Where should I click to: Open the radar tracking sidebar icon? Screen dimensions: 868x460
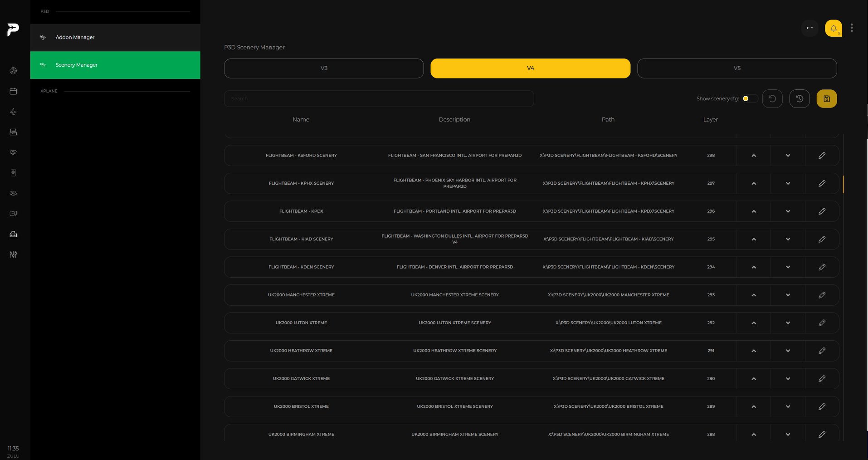coord(13,71)
